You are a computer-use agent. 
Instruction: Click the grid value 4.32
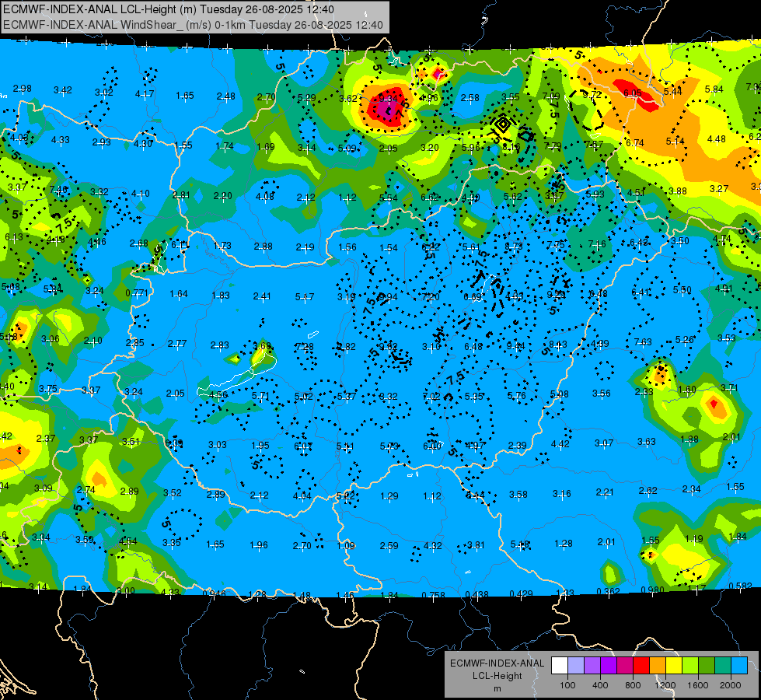[x=432, y=545]
